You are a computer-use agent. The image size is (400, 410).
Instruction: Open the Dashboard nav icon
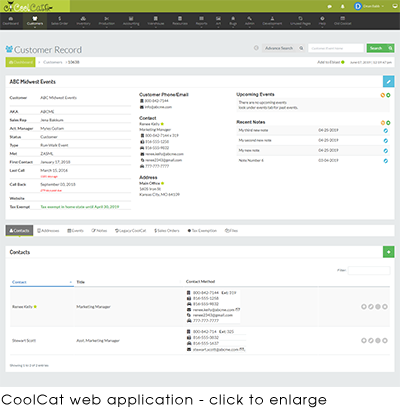coord(11,21)
